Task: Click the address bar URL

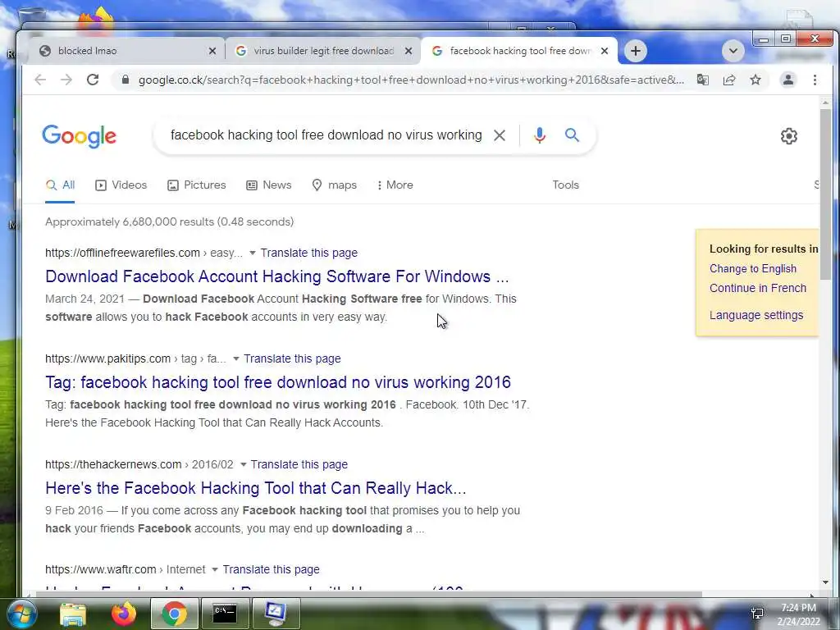Action: (x=411, y=80)
